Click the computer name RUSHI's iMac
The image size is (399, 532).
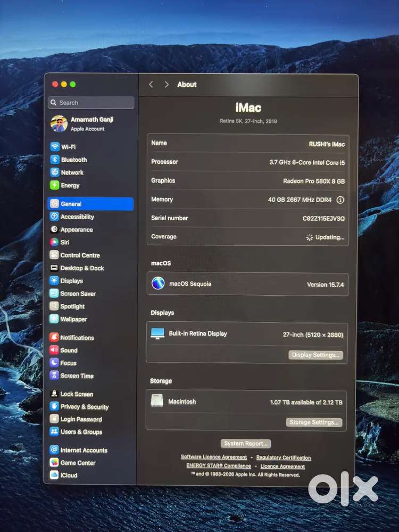(x=327, y=144)
